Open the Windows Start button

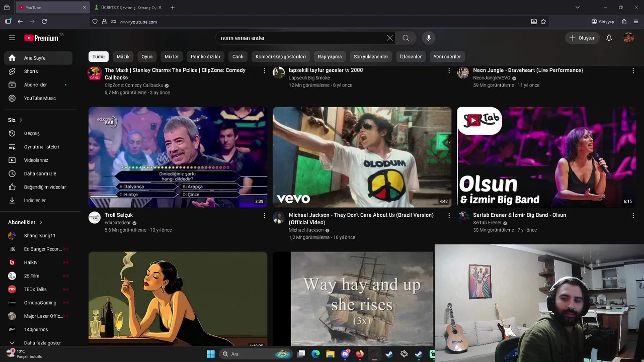point(211,354)
